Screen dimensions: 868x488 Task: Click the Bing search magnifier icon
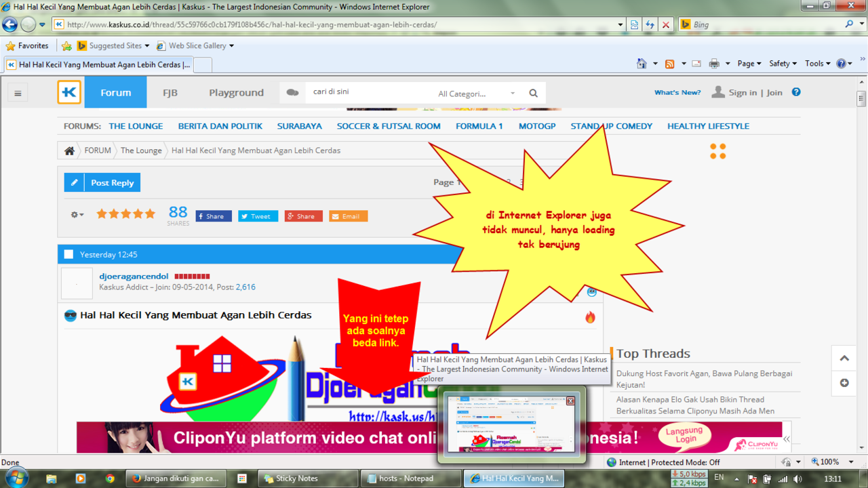850,24
